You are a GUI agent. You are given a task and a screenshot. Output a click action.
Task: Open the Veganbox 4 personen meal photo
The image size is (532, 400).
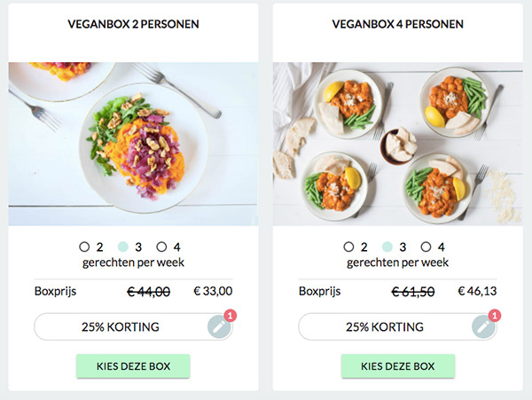tap(397, 144)
